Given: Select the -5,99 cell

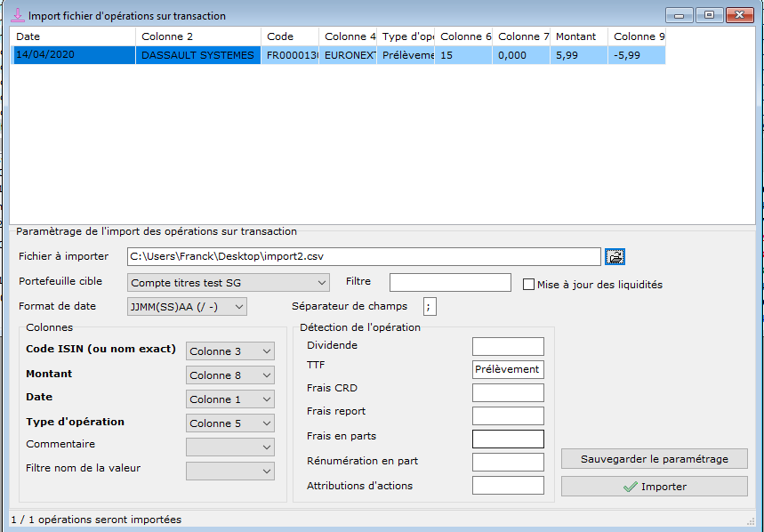Looking at the screenshot, I should click(637, 55).
